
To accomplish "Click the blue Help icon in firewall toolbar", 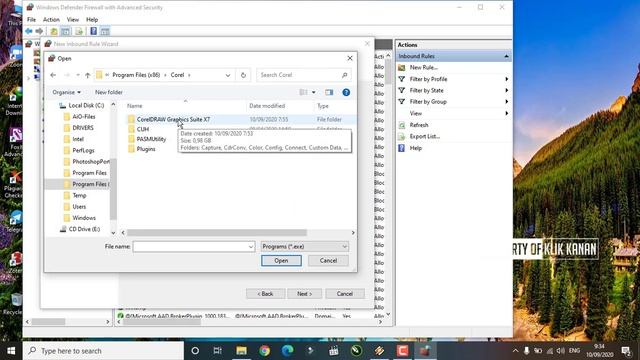I will click(93, 31).
